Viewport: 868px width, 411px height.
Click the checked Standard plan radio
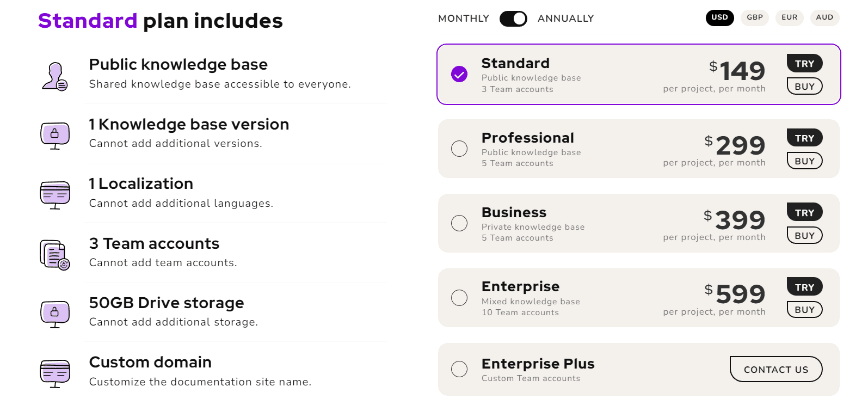(459, 74)
